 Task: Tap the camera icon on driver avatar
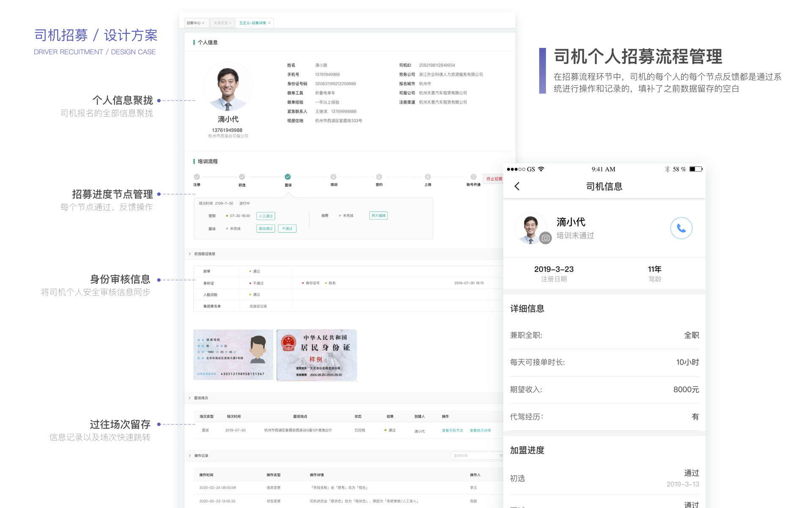pyautogui.click(x=546, y=238)
